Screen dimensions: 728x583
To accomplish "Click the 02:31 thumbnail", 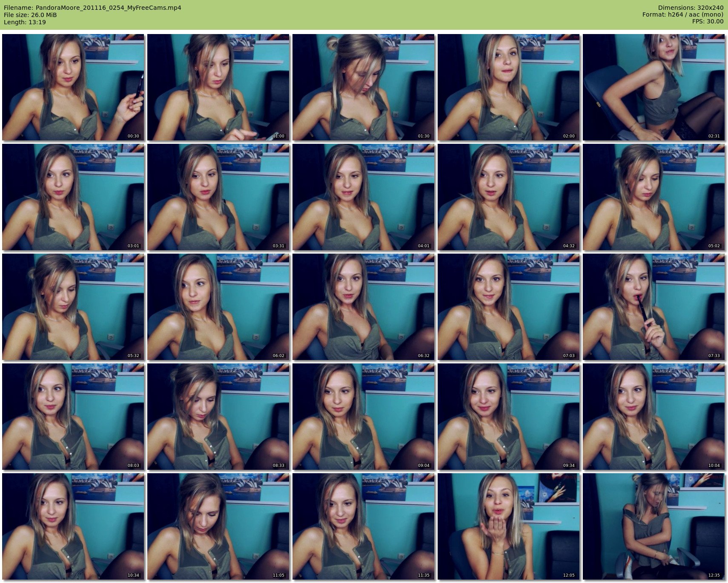I will click(x=653, y=87).
